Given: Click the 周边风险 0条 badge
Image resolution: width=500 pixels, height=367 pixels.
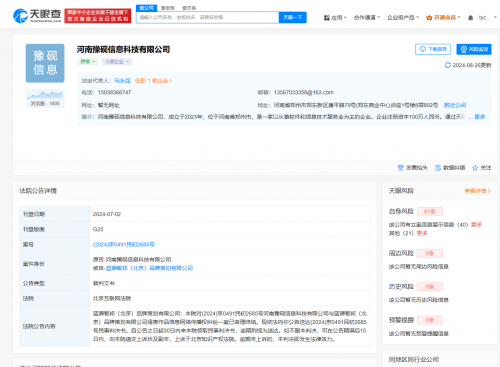Looking at the screenshot, I should 430,253.
